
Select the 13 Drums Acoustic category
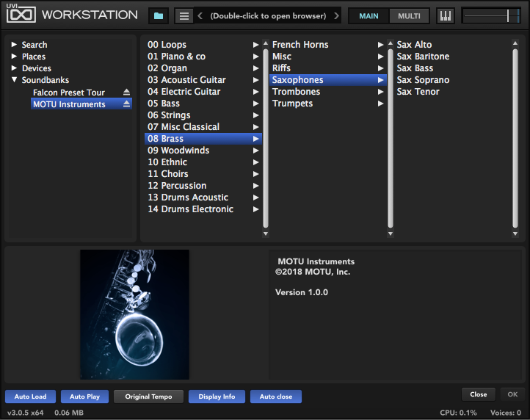(203, 197)
